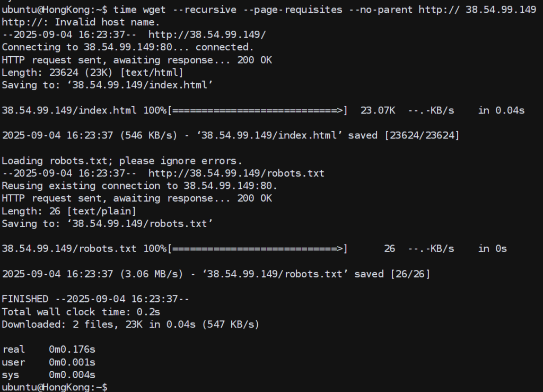This screenshot has width=543, height=392.
Task: Click the "Total wall clock time: 0.2s" line
Action: click(81, 311)
